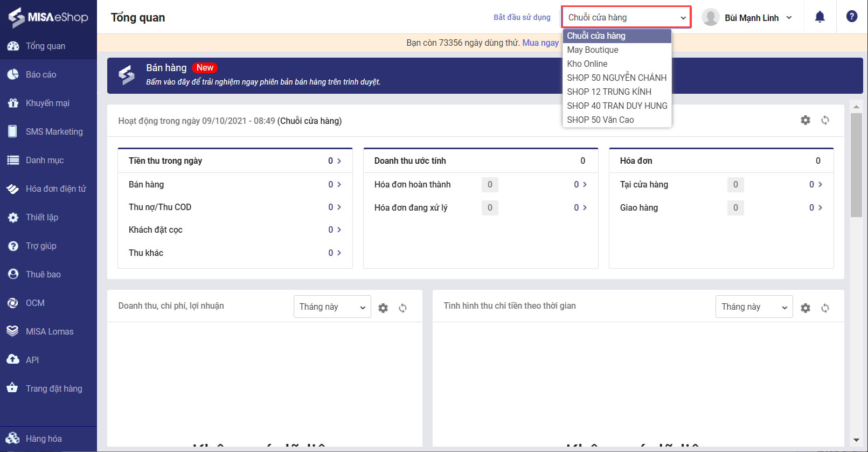Click user avatar of Bùi Mạnh Linh
The image size is (868, 452).
(x=711, y=17)
